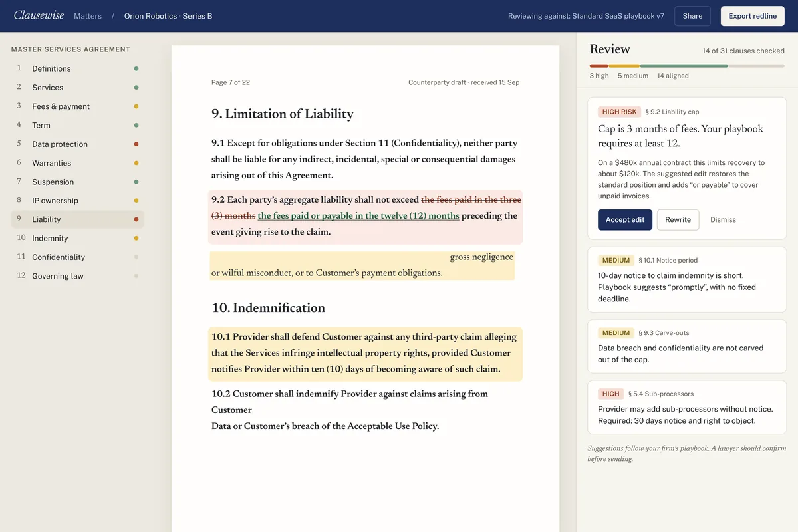Click the green aligned segment of progress bar
Viewport: 798px width, 532px height.
684,66
